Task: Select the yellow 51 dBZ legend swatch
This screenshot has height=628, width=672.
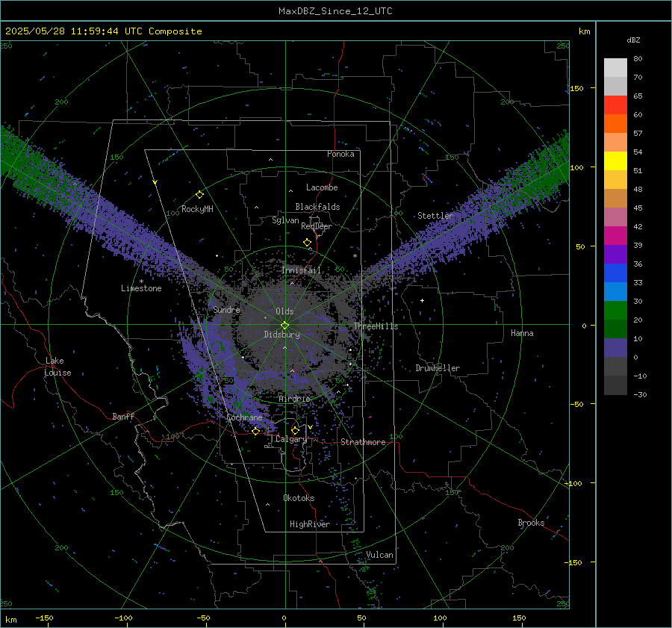Action: 615,161
